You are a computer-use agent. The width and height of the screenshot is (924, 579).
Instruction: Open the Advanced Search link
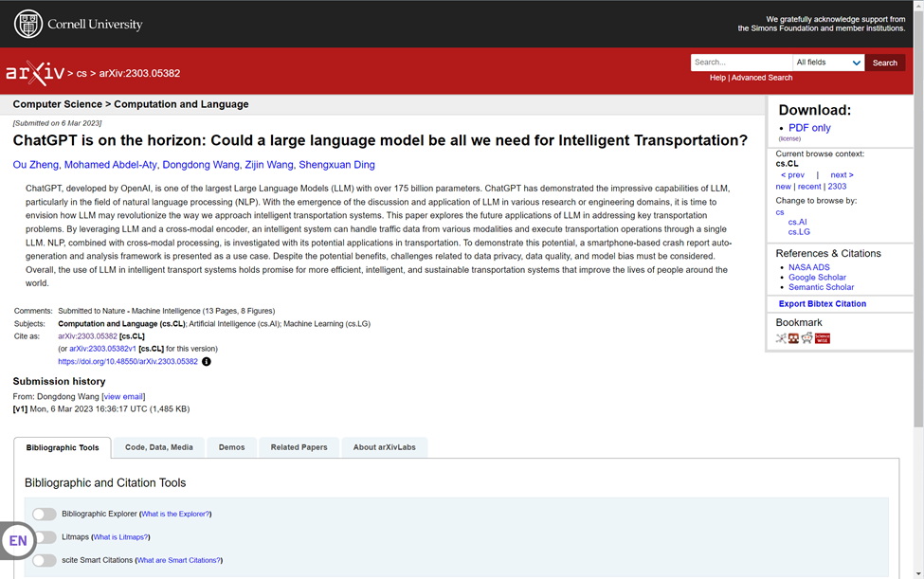[762, 78]
